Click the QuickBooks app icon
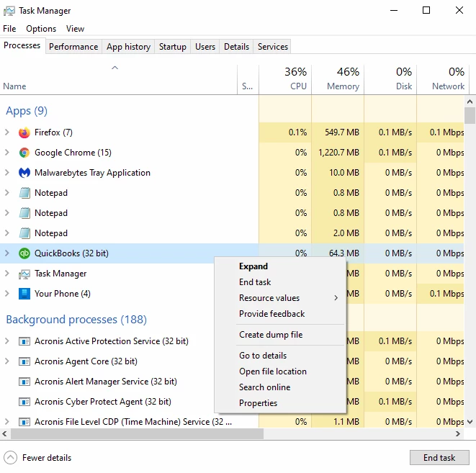The image size is (476, 473). click(24, 253)
